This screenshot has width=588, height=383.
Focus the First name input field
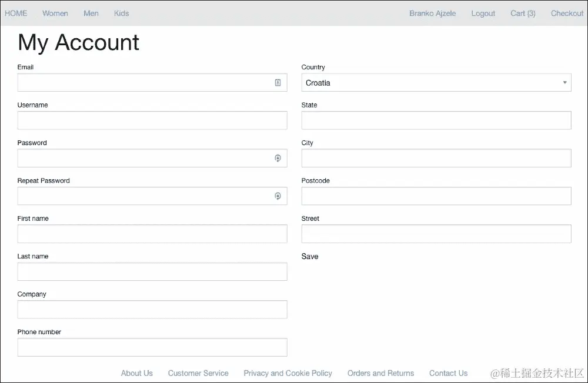(x=152, y=234)
